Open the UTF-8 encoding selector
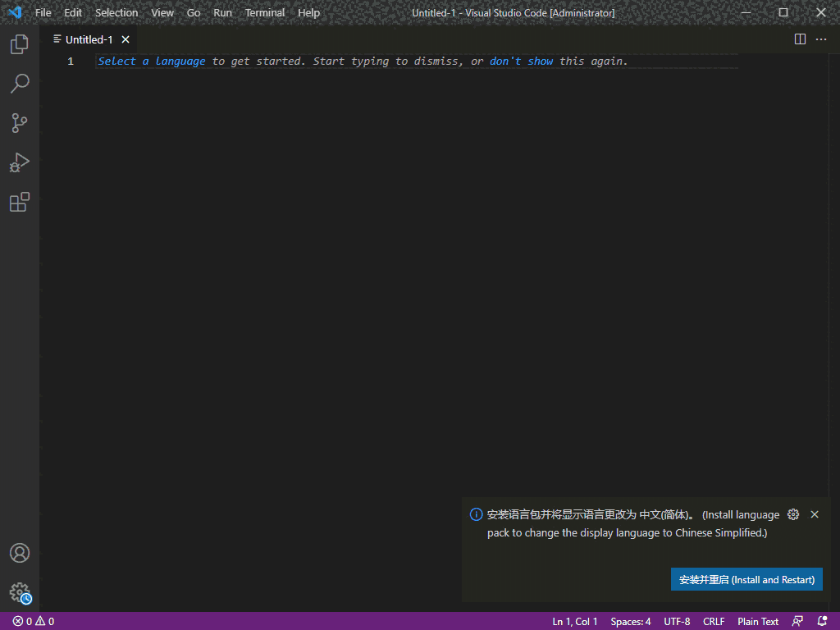Screen dimensions: 840x630 (x=677, y=621)
